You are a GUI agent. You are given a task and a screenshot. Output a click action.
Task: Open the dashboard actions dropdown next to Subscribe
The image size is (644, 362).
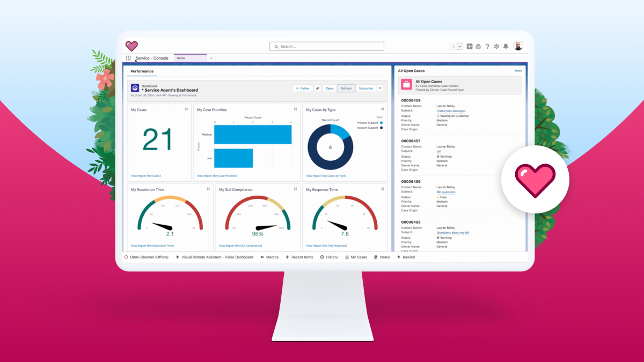tap(380, 88)
